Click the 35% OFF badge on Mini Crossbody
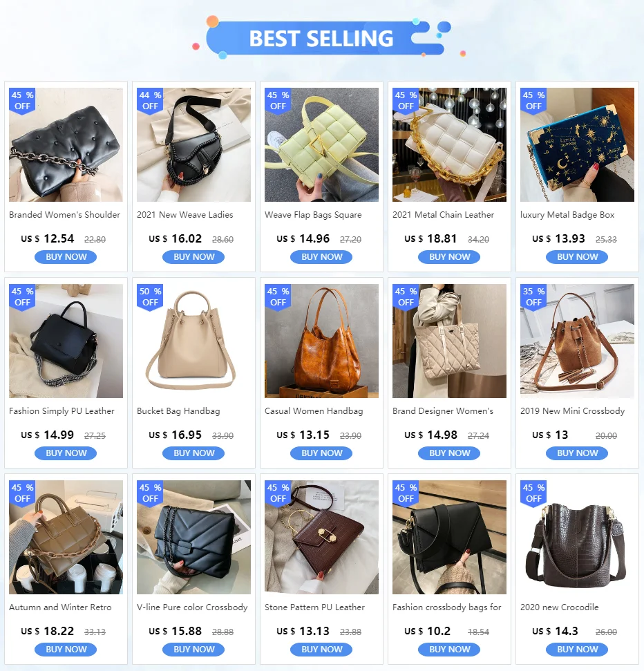Image resolution: width=644 pixels, height=671 pixels. 533,297
